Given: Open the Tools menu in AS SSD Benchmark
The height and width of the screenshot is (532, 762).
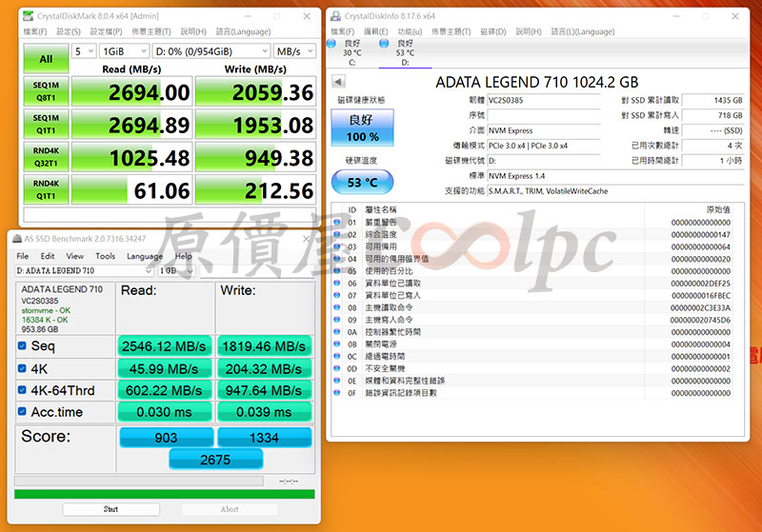Looking at the screenshot, I should [x=105, y=256].
